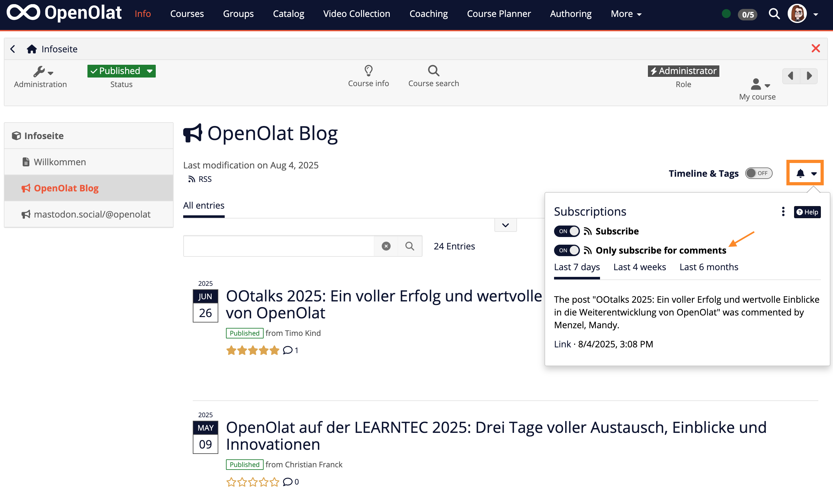
Task: Open the Help button in Subscriptions
Action: click(807, 212)
